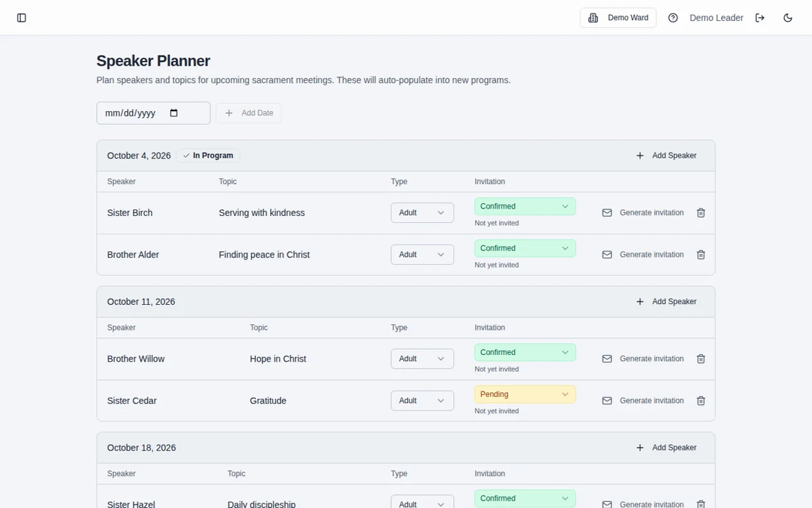Delete Sister Birch with trash icon

[701, 213]
